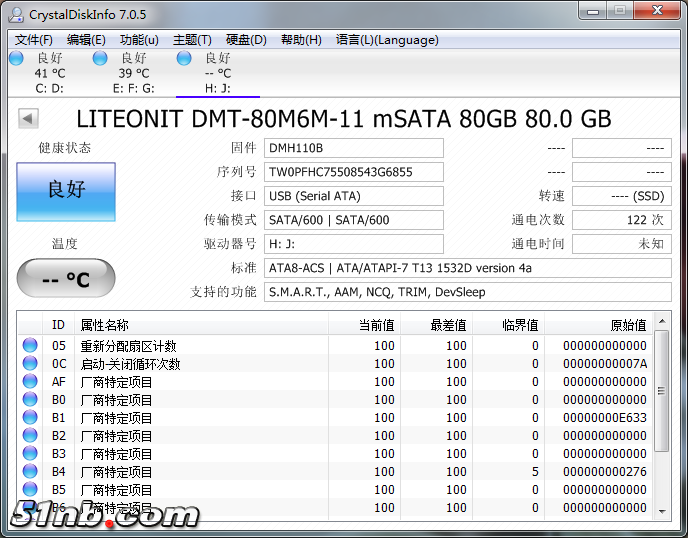Click raw value 00000000E633

click(x=605, y=418)
